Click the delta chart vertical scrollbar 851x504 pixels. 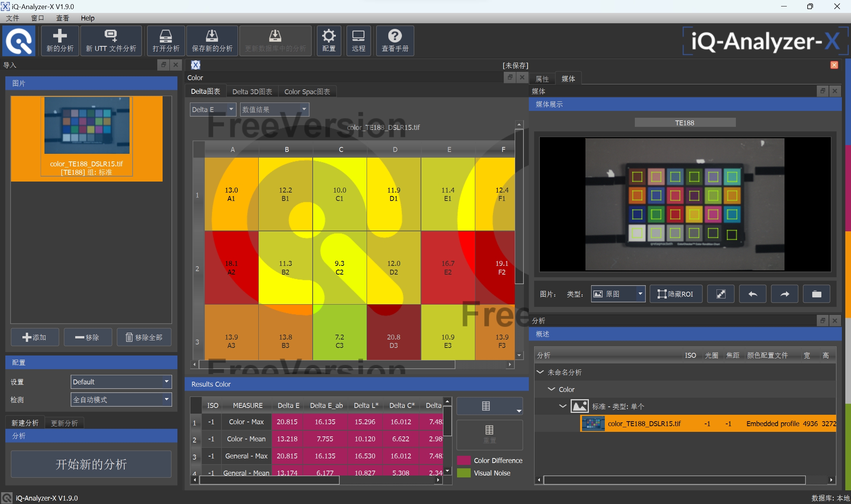(519, 207)
